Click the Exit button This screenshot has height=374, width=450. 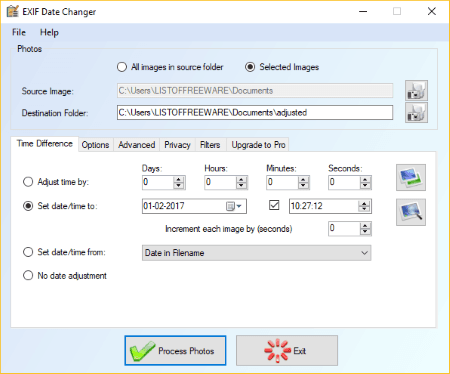pos(287,351)
